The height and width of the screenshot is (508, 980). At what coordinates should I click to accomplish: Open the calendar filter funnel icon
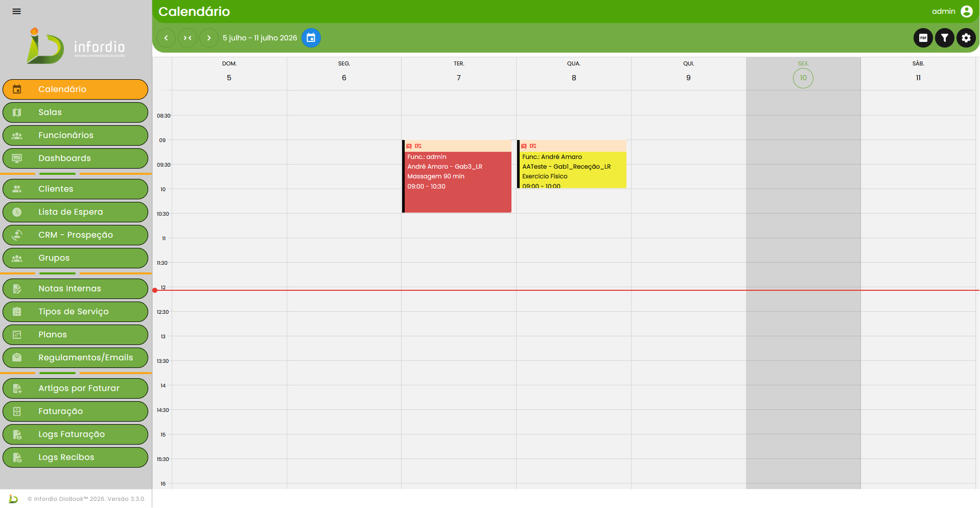[944, 38]
